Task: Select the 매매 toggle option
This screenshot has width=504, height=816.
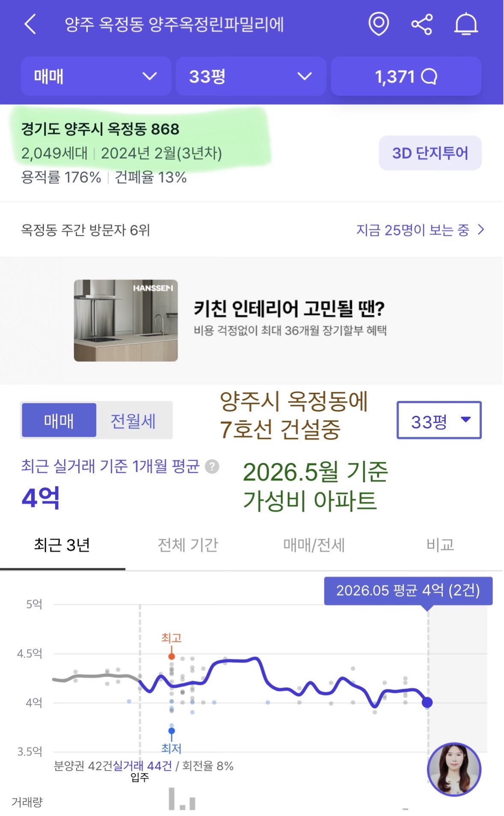Action: [x=59, y=421]
